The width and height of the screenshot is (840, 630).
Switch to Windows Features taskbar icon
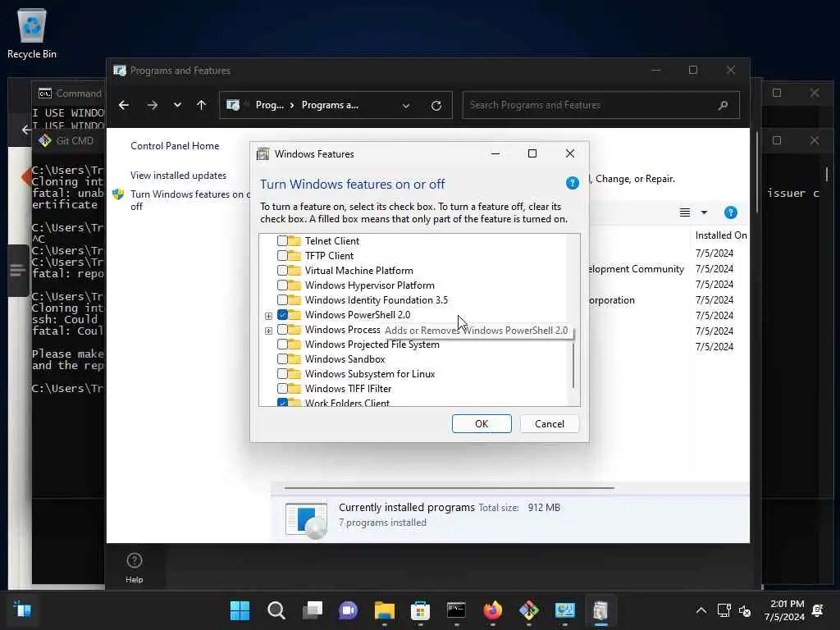[600, 610]
